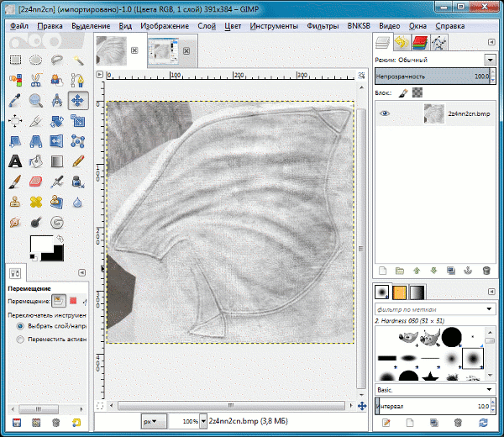Open the Фильтры menu
The image size is (504, 437).
[323, 26]
